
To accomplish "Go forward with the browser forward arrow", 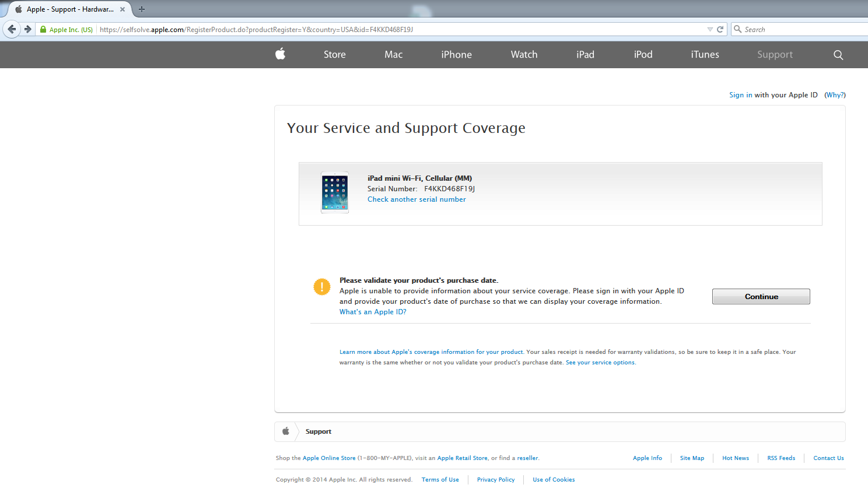I will 27,29.
